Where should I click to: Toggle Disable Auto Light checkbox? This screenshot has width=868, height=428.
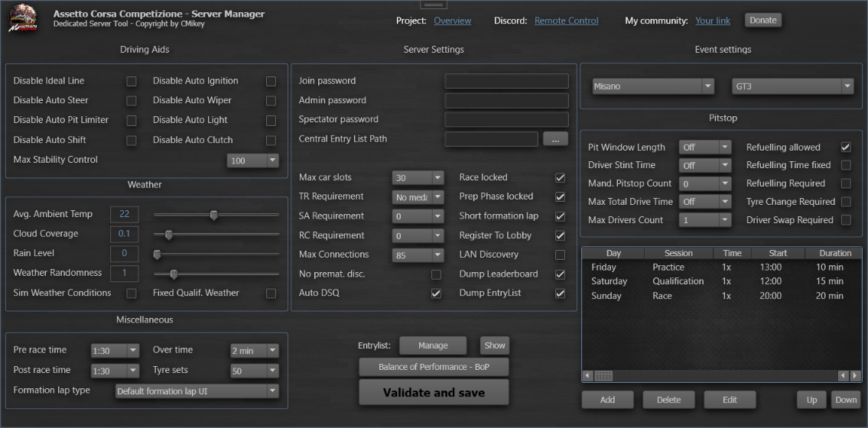click(x=271, y=121)
